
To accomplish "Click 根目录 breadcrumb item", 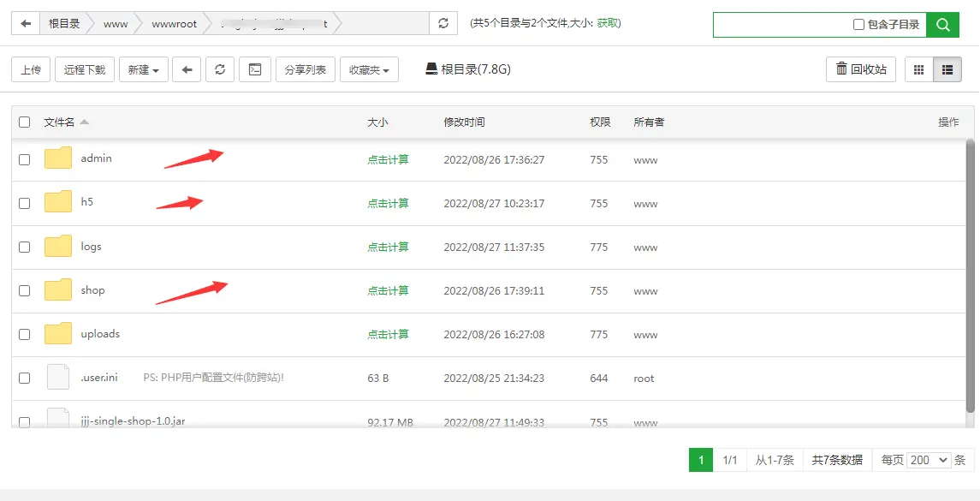I will pyautogui.click(x=64, y=24).
